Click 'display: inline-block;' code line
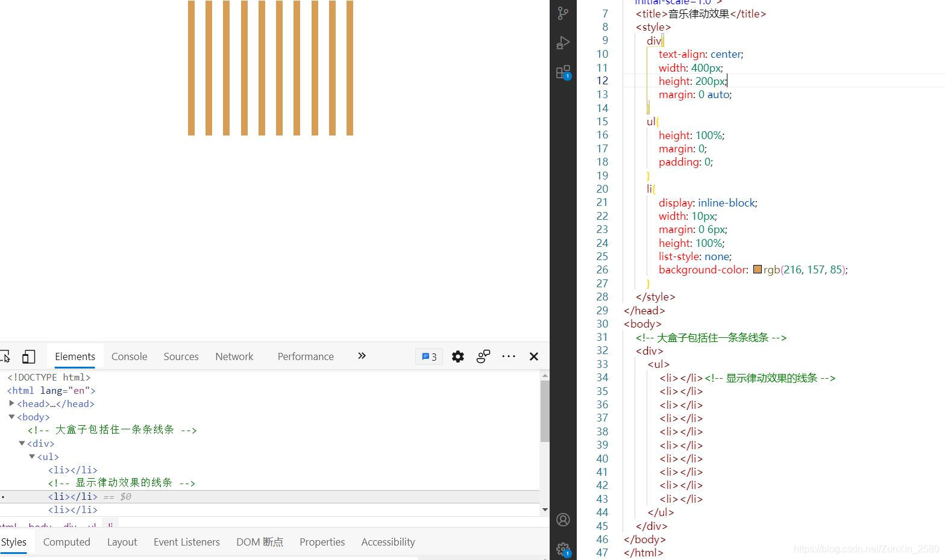The height and width of the screenshot is (560, 945). pos(708,203)
